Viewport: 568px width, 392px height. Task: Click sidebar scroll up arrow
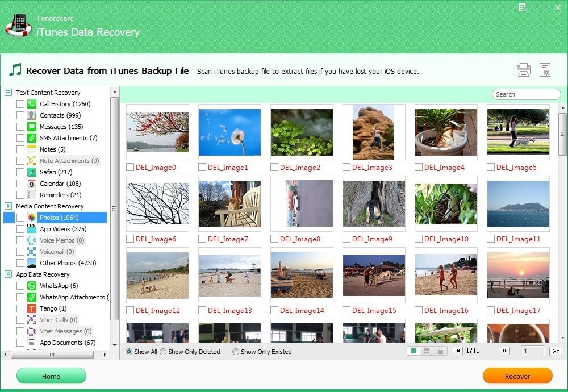coord(115,93)
